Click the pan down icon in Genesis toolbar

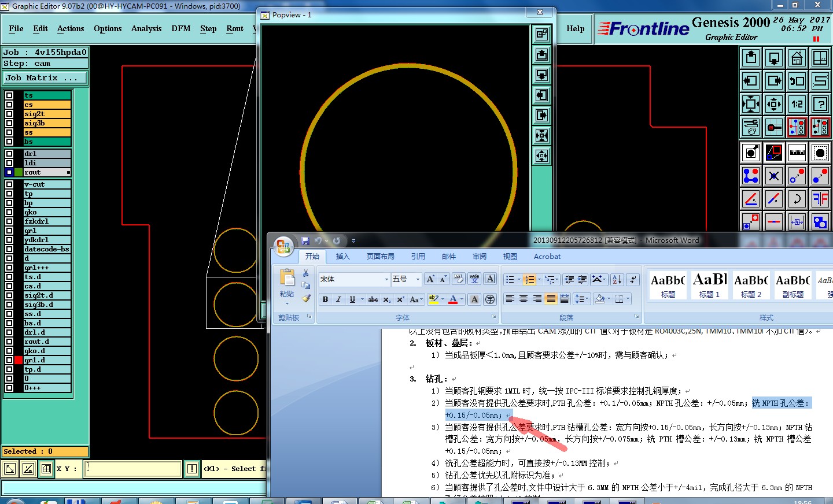(774, 58)
